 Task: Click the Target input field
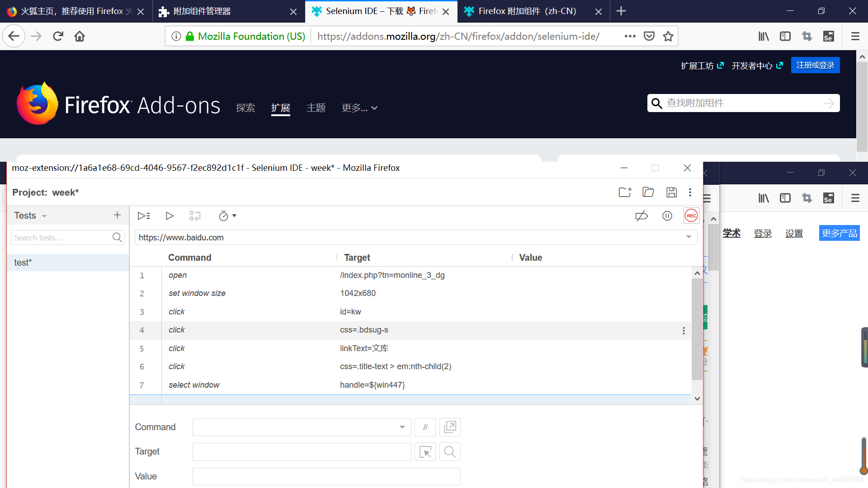pos(302,452)
